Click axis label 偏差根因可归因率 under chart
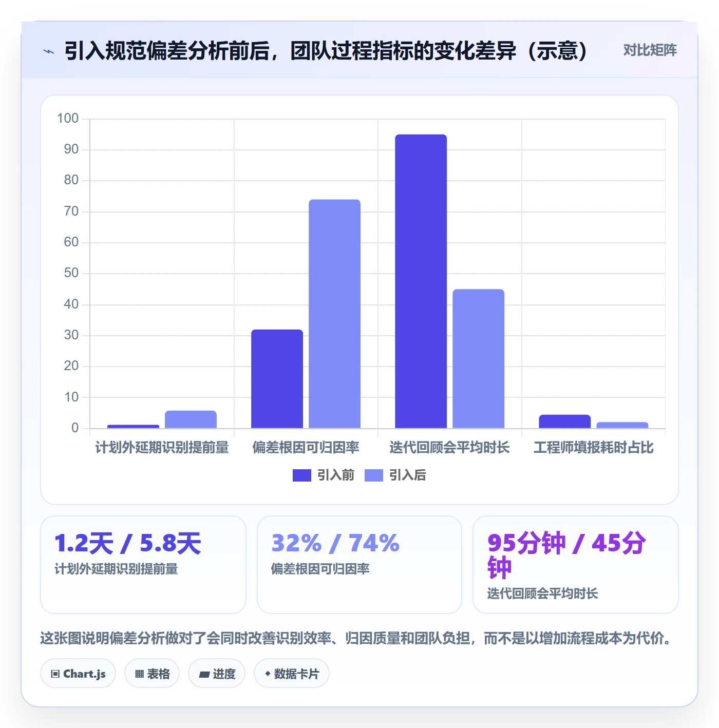719x728 pixels. pyautogui.click(x=306, y=448)
